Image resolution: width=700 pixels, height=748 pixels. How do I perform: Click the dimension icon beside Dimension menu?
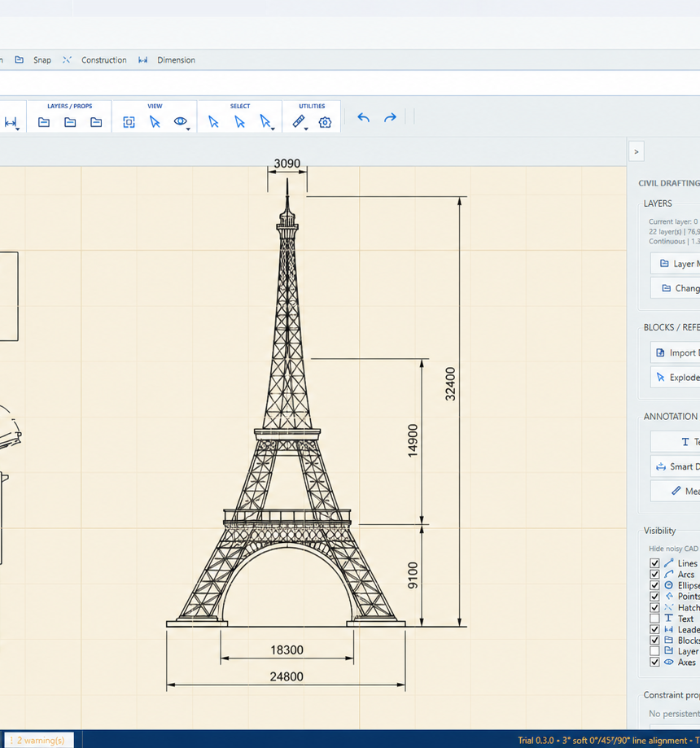point(142,59)
